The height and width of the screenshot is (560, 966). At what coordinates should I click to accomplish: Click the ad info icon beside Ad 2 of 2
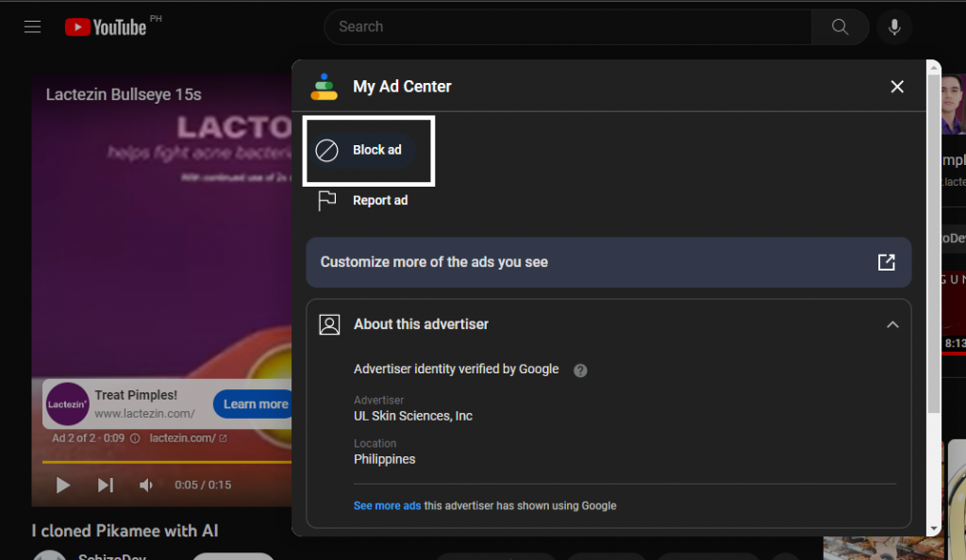click(x=135, y=438)
